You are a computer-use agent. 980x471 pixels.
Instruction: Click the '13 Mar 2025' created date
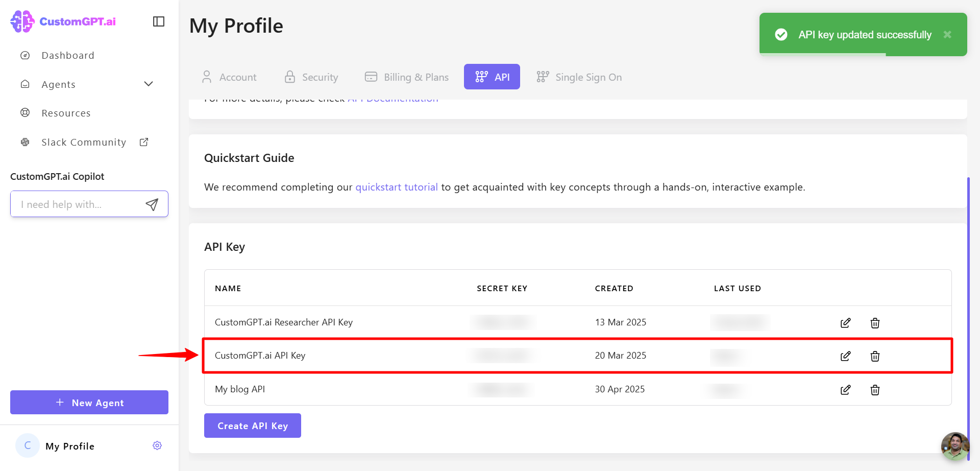coord(621,322)
